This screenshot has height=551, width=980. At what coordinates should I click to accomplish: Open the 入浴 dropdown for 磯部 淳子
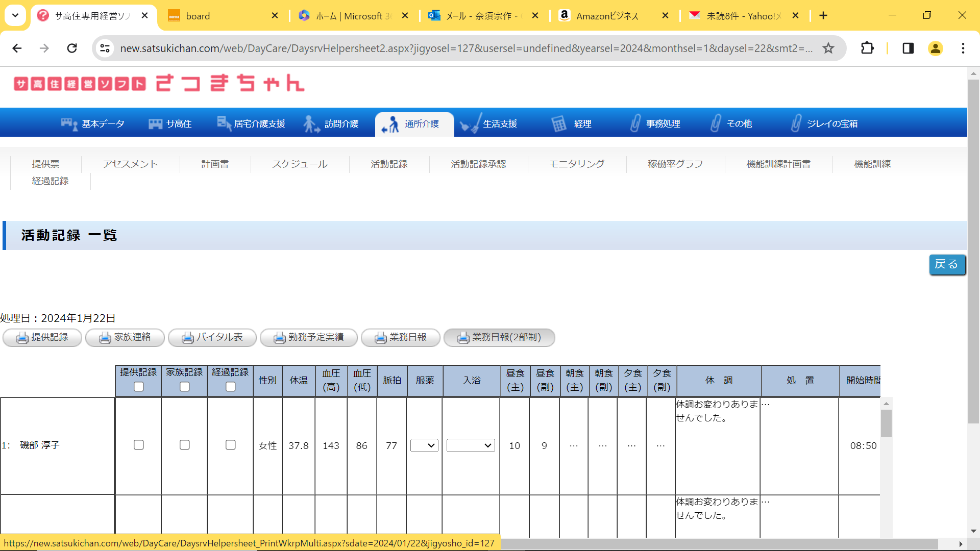tap(470, 445)
